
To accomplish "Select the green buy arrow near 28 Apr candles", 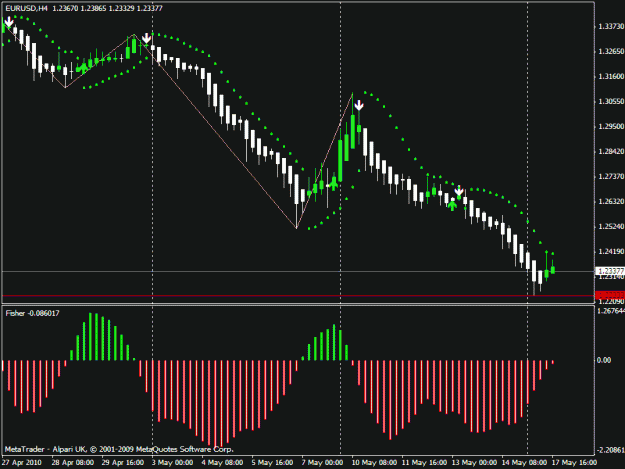I will click(x=83, y=67).
